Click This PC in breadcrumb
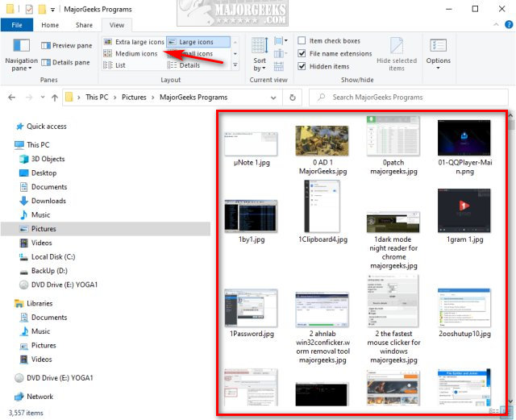The width and height of the screenshot is (516, 420). [x=97, y=98]
